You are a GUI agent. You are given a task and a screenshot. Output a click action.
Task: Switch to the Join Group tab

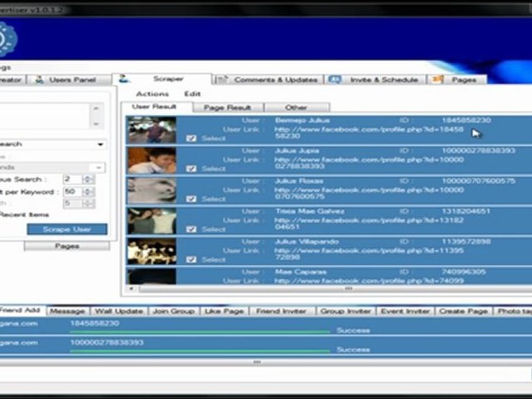click(173, 311)
